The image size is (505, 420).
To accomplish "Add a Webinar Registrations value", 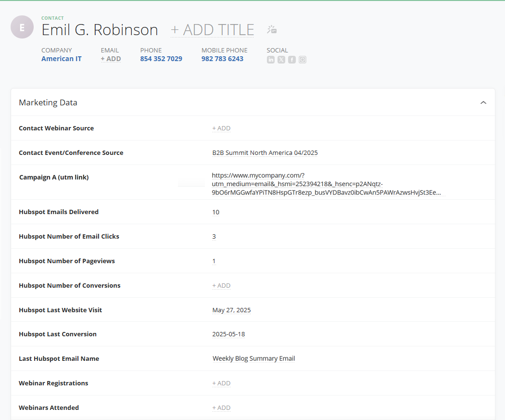I will [221, 383].
